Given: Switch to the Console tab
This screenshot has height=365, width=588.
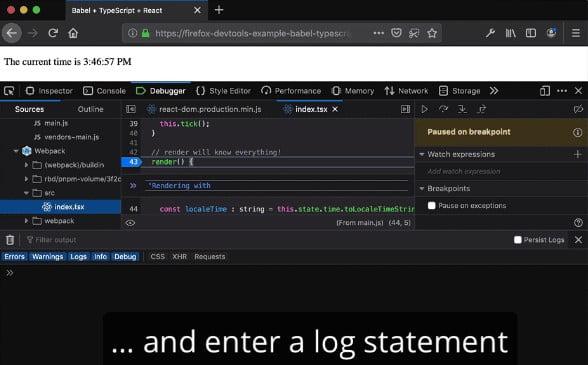Looking at the screenshot, I should click(x=104, y=91).
